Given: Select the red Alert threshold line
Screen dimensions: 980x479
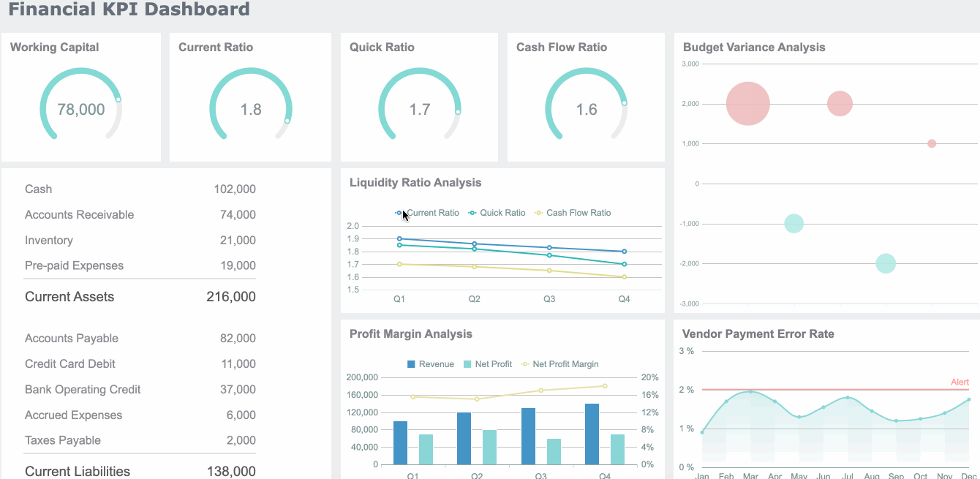Looking at the screenshot, I should [x=841, y=390].
